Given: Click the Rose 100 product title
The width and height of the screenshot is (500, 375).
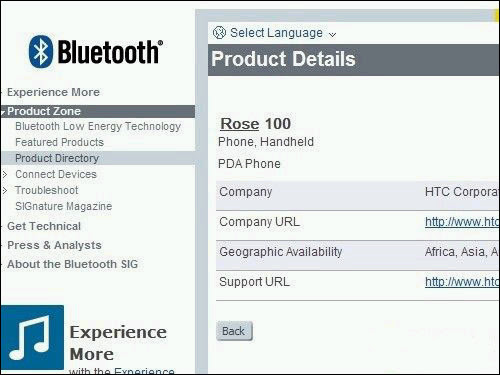Looking at the screenshot, I should (x=256, y=124).
